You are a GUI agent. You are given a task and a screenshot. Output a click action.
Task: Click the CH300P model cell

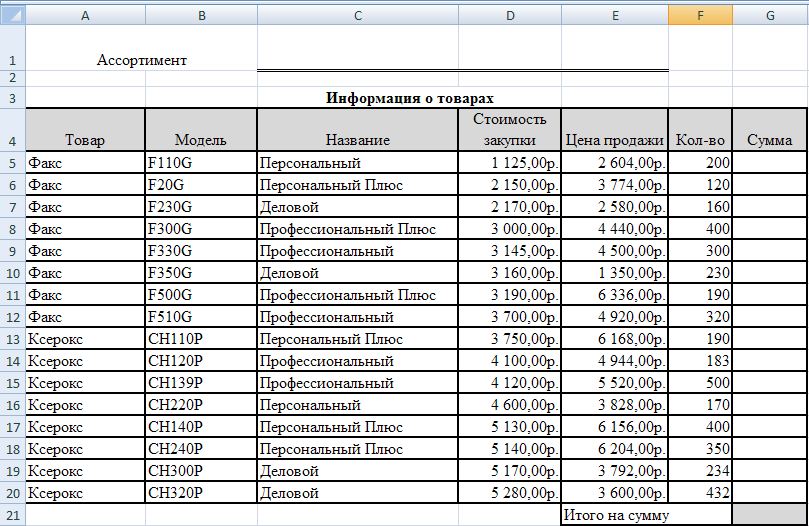(x=201, y=471)
